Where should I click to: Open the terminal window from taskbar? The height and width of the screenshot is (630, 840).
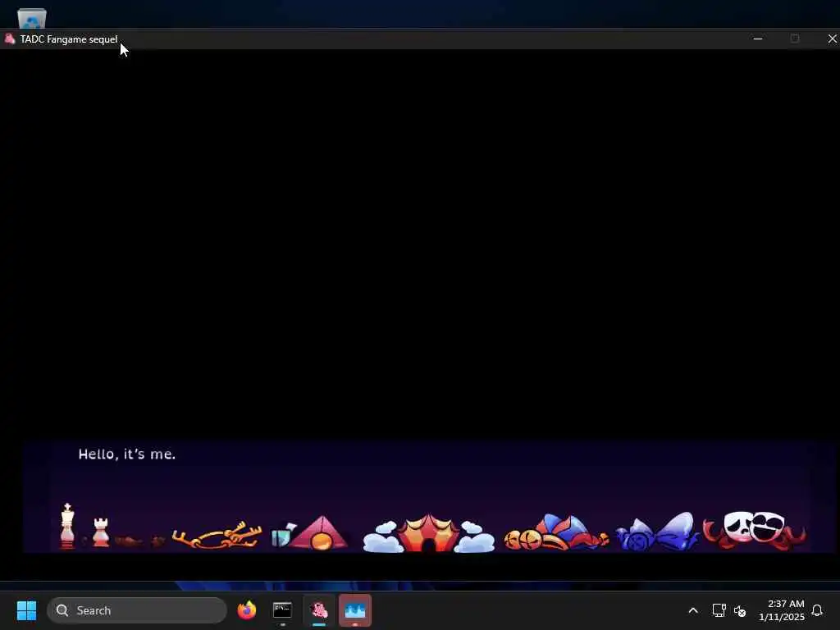pyautogui.click(x=282, y=610)
